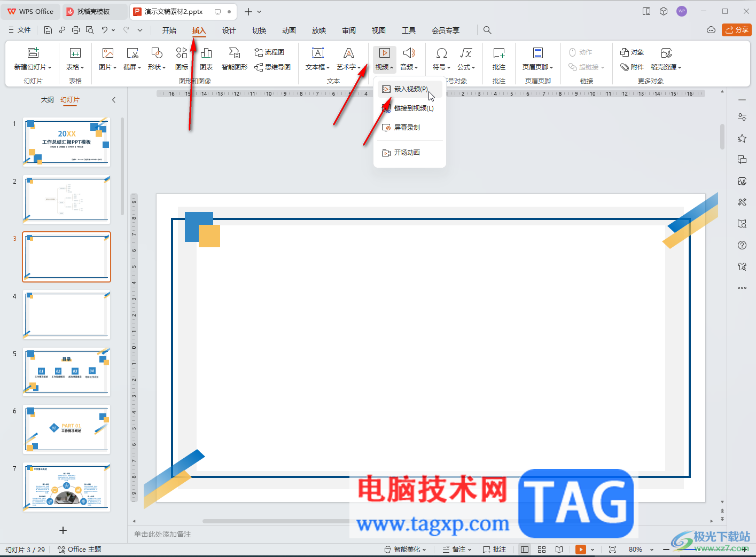
Task: Insert a 思维导图 mind map
Action: tap(272, 67)
